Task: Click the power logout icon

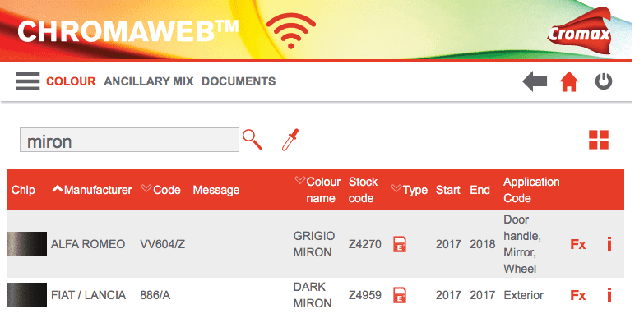Action: 604,81
